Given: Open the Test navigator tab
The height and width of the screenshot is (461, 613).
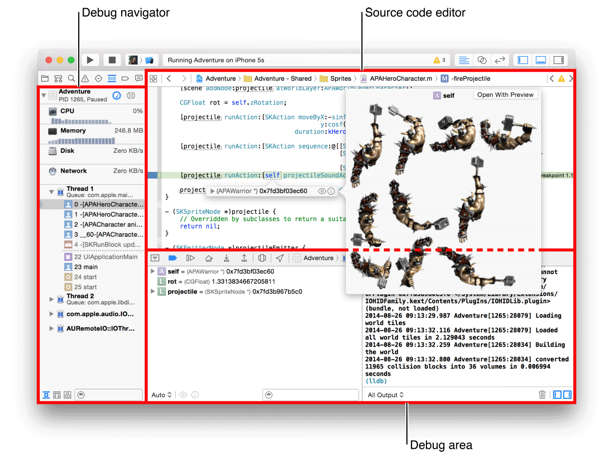Looking at the screenshot, I should coord(99,79).
